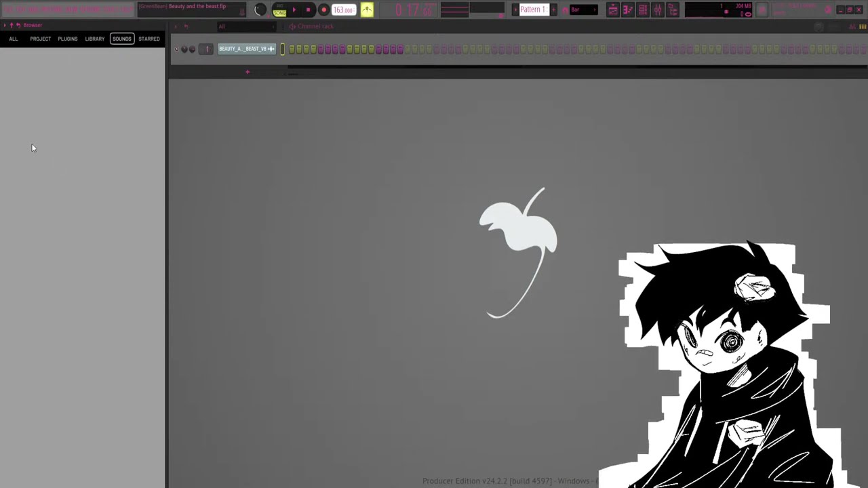Image resolution: width=868 pixels, height=488 pixels.
Task: Open the BEAUTY_A._BEAST_V8 channel button
Action: click(247, 49)
